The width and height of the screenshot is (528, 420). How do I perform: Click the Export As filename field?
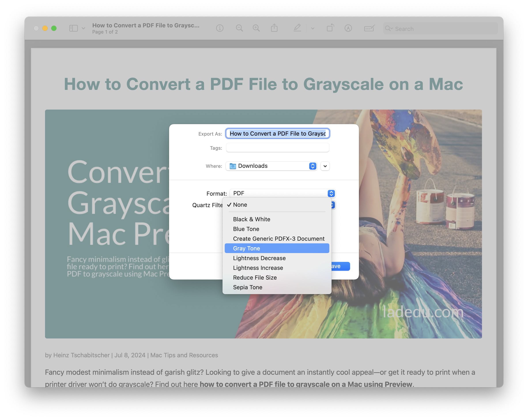[x=277, y=134]
